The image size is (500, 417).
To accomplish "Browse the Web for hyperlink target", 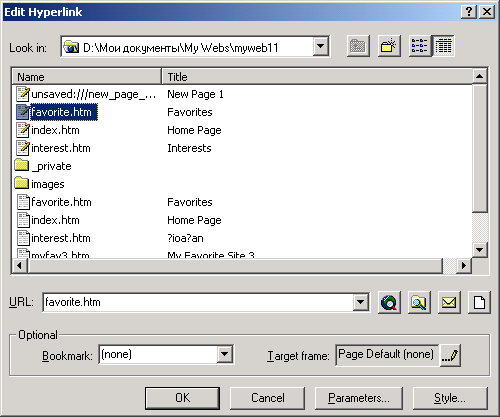I will click(389, 303).
